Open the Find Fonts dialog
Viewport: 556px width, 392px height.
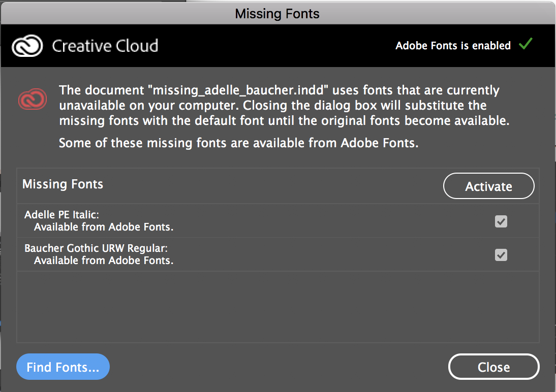[63, 367]
